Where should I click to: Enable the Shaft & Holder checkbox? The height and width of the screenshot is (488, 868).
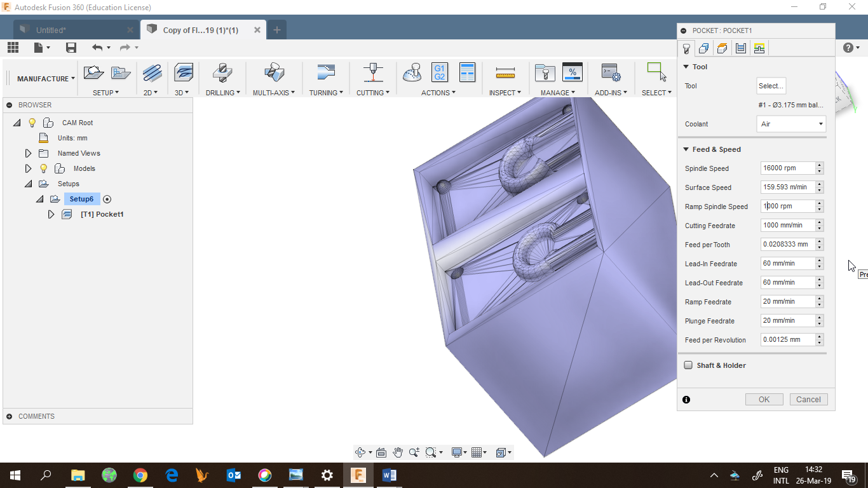(x=688, y=365)
